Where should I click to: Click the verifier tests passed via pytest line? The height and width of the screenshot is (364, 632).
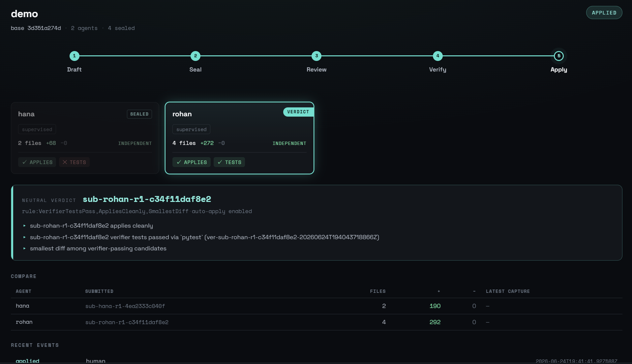[x=204, y=237]
